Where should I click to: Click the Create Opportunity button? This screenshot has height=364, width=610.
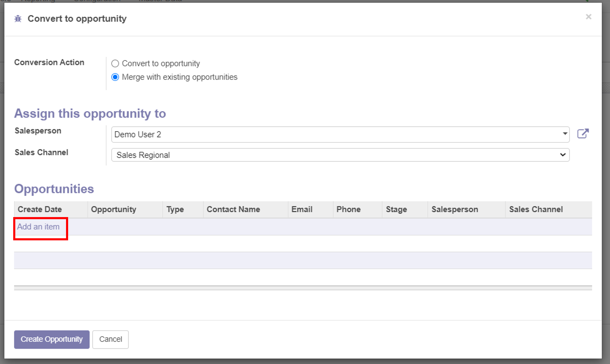point(52,339)
